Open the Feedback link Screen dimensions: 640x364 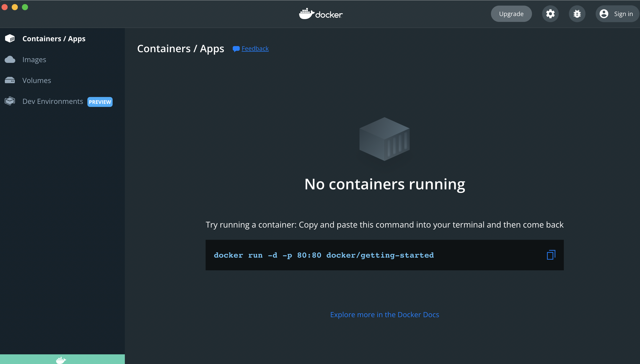(x=255, y=48)
